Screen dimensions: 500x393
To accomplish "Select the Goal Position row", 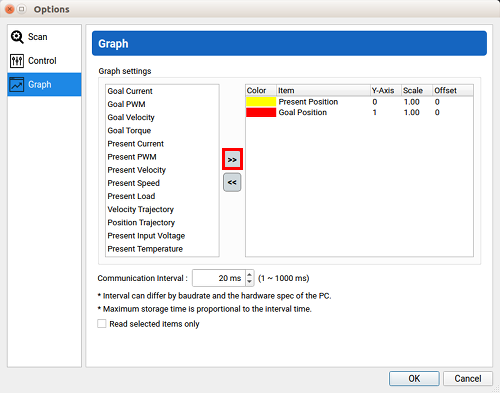I will tap(359, 112).
